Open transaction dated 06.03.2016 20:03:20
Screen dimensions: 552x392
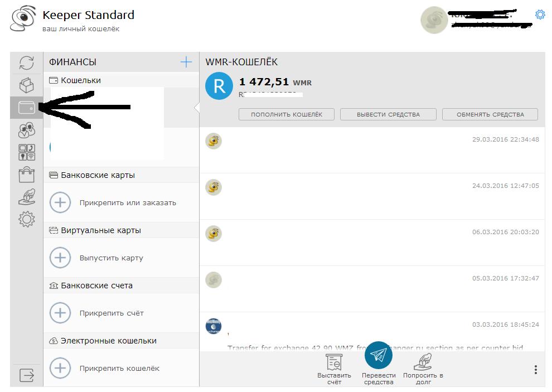[x=372, y=243]
